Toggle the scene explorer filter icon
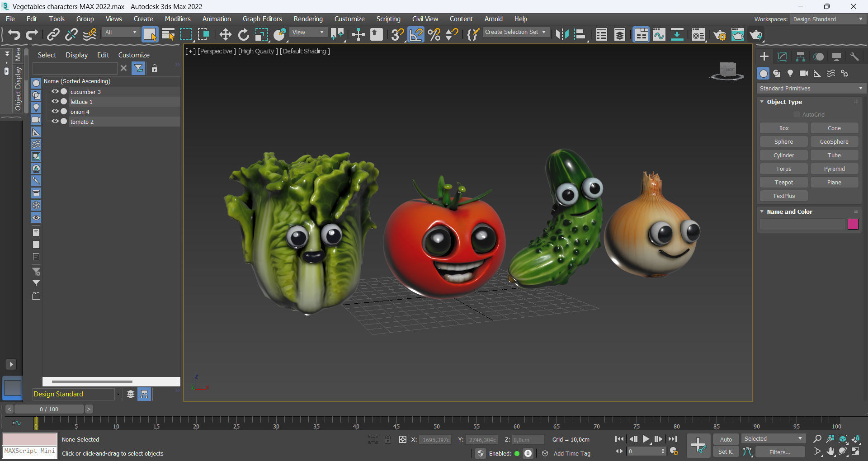The image size is (868, 461). (139, 68)
